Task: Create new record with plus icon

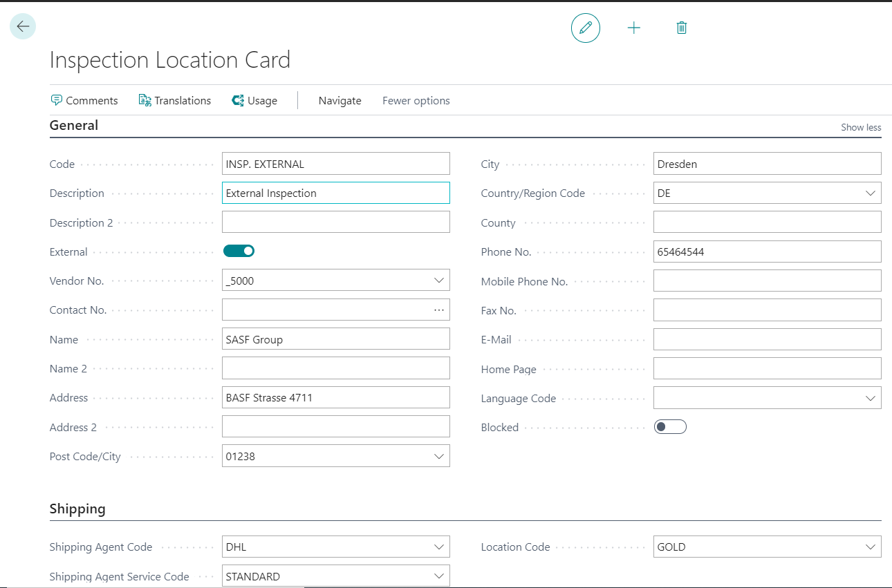Action: [x=633, y=28]
